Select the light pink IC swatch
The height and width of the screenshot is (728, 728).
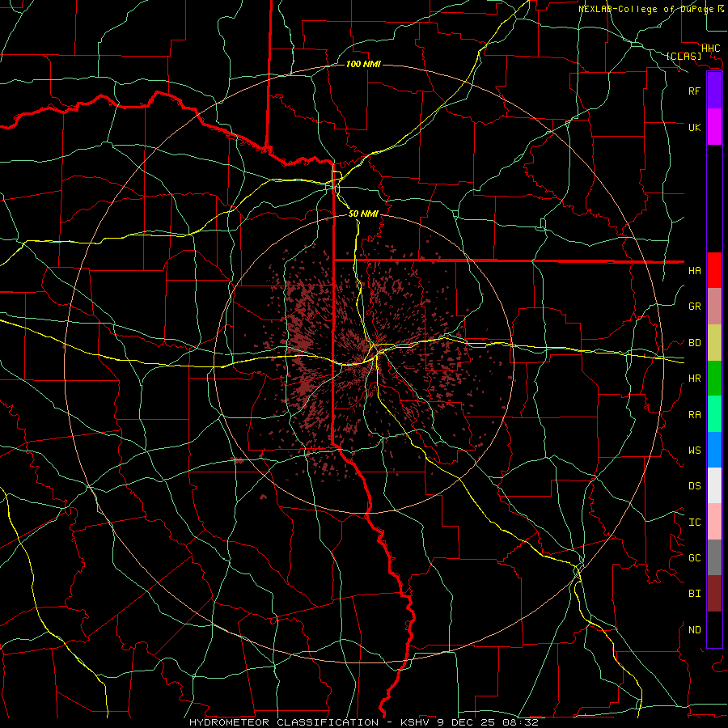pyautogui.click(x=714, y=522)
